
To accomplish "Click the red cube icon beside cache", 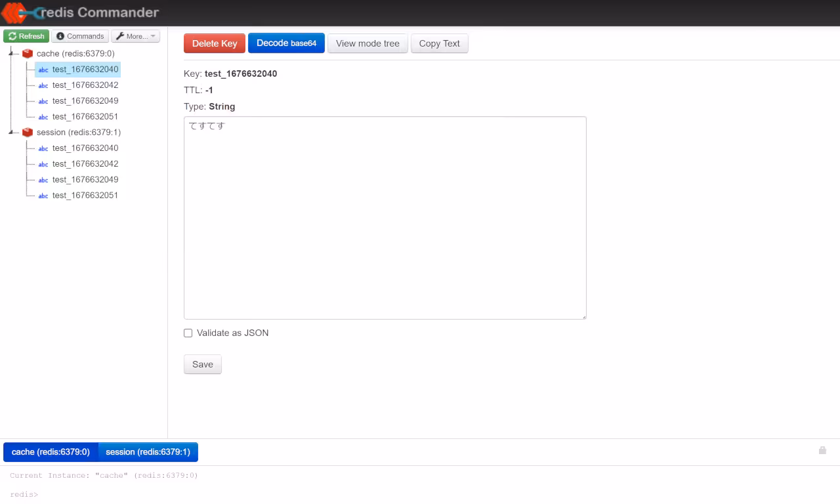I will (x=28, y=54).
